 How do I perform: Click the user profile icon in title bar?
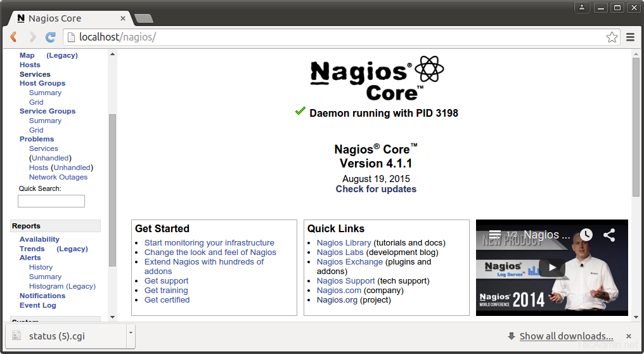pyautogui.click(x=582, y=8)
